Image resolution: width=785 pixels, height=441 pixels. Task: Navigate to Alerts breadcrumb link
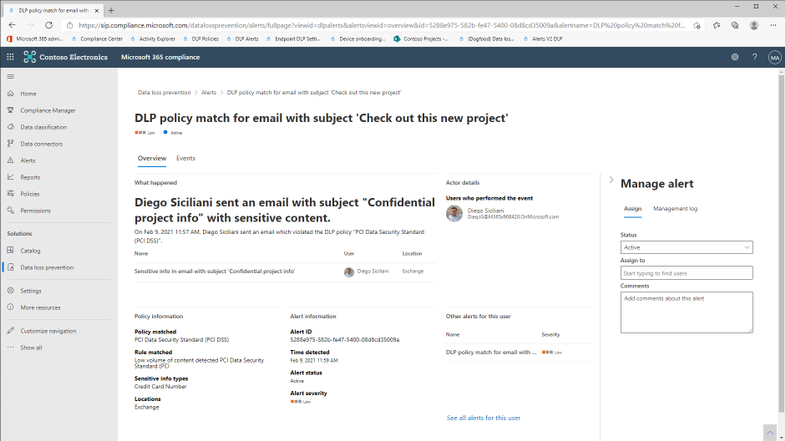[209, 92]
